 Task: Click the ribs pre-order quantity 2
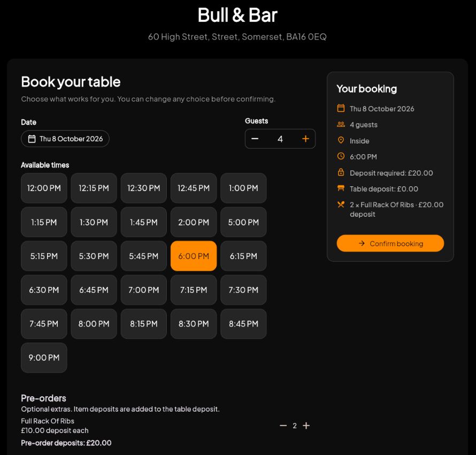pos(295,426)
